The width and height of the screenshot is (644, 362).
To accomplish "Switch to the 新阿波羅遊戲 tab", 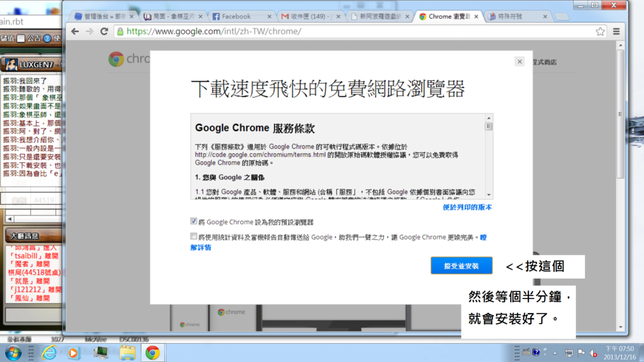I will click(x=380, y=16).
